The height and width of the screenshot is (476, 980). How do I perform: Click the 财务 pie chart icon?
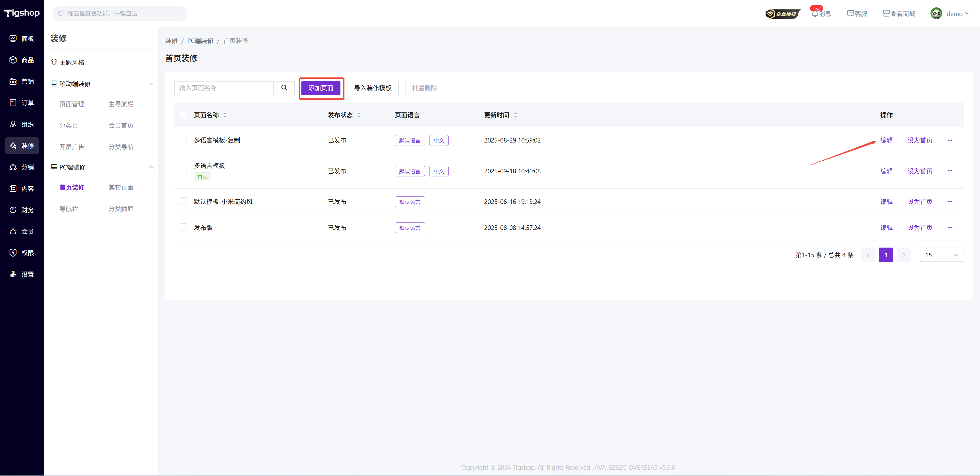(x=13, y=210)
